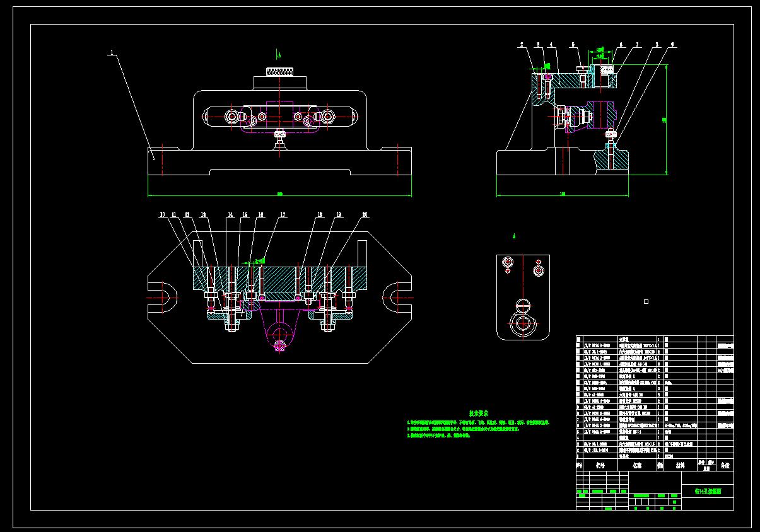The image size is (760, 532).
Task: Select the 名称 column header in the parts list
Action: point(638,465)
